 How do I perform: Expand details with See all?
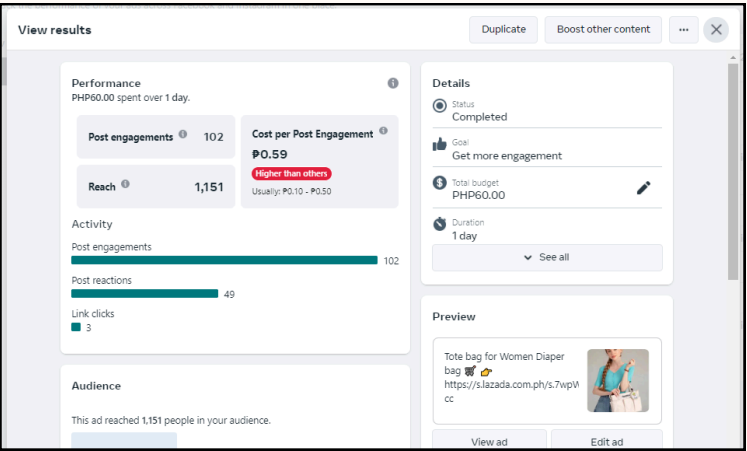[547, 257]
